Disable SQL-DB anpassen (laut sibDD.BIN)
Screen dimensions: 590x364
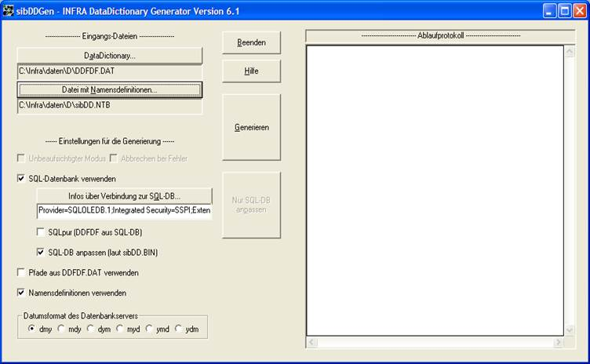42,253
